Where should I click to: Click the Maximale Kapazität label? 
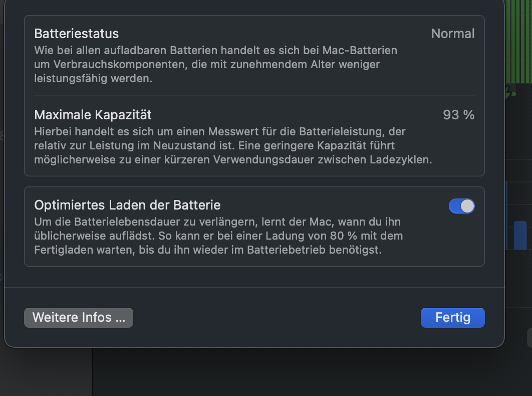(x=93, y=115)
